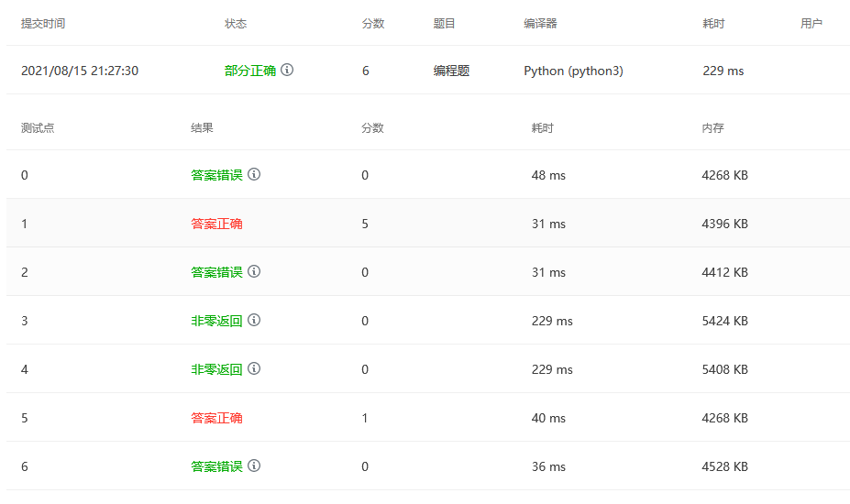Click 非零返回 result of test point 3
Screen dimensions: 850x504
click(216, 321)
